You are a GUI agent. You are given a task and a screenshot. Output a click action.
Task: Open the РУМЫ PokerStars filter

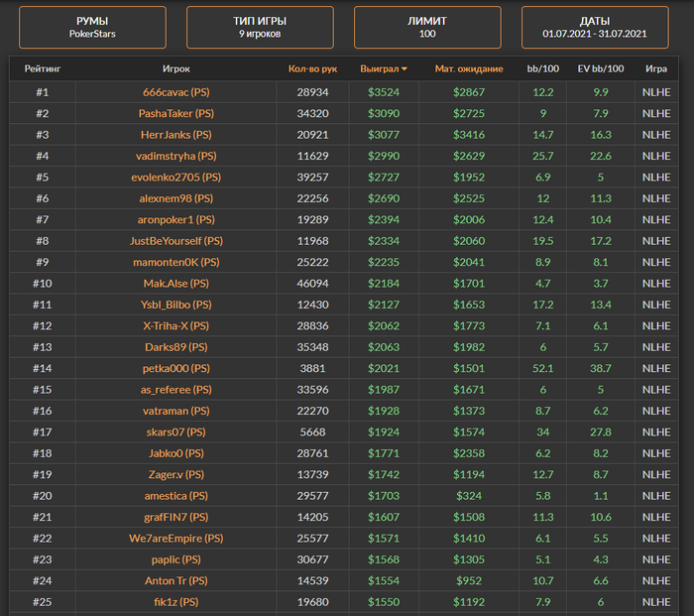92,27
